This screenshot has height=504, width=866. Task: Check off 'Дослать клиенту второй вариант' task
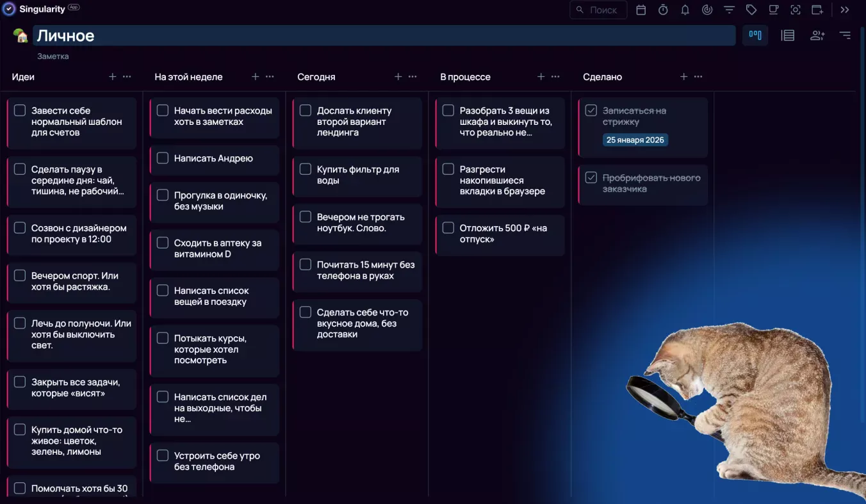tap(306, 111)
